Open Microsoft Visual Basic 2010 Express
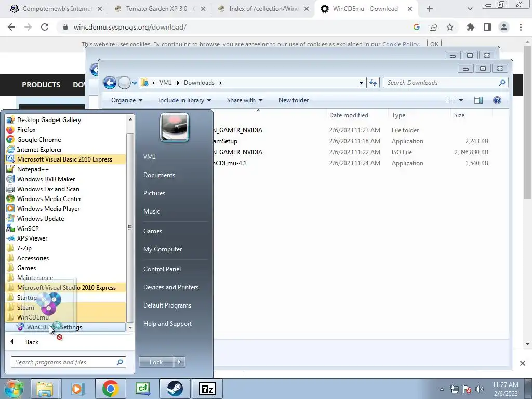The image size is (532, 399). [64, 159]
